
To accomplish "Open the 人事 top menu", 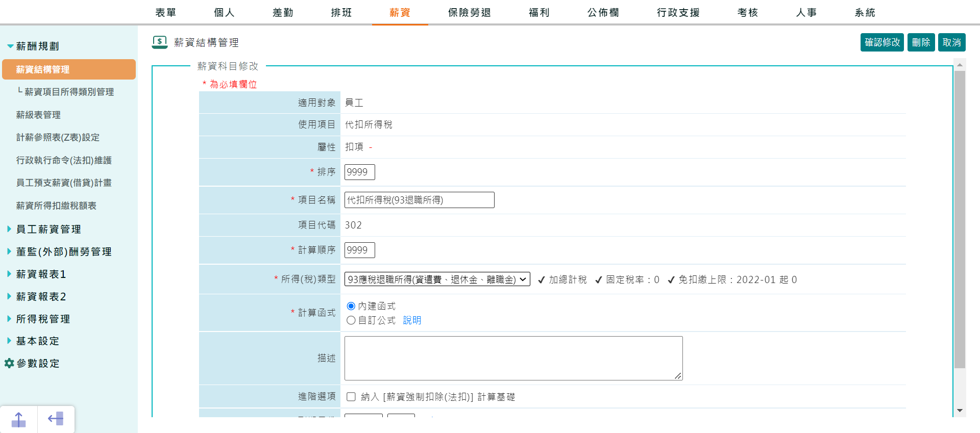I will pos(806,12).
